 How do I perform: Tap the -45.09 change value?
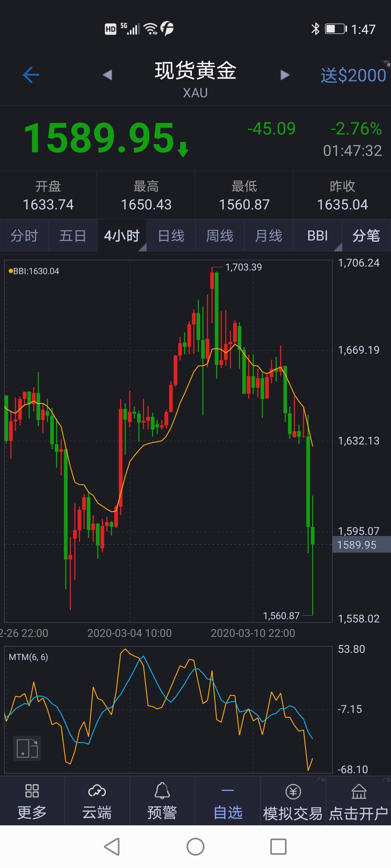[272, 129]
